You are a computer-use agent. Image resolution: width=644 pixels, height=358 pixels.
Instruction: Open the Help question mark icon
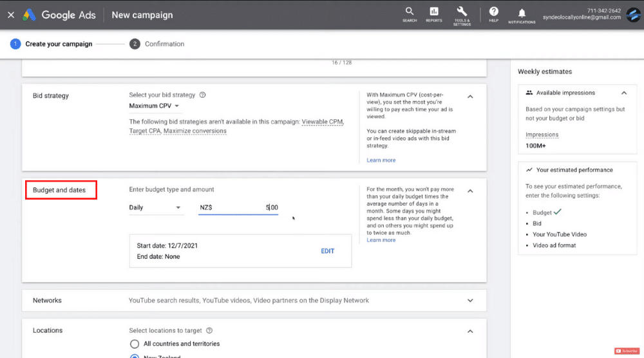click(x=494, y=14)
